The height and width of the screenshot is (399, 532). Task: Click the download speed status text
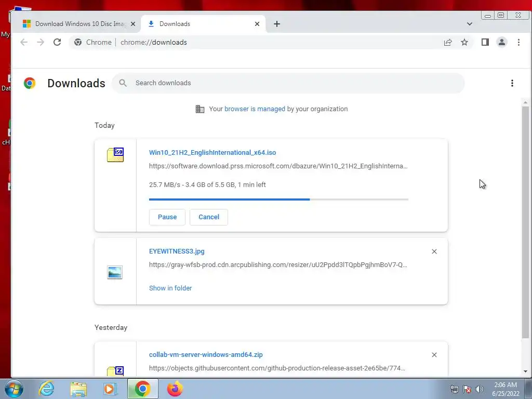(x=207, y=185)
